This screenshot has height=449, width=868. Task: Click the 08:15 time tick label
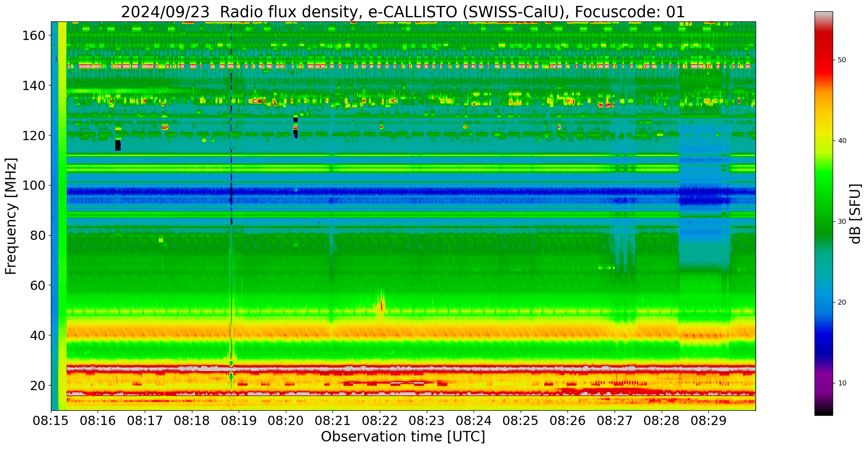51,420
